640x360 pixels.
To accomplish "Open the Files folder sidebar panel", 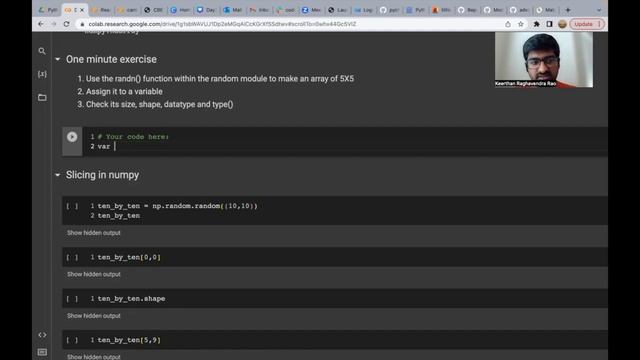I will coord(42,98).
